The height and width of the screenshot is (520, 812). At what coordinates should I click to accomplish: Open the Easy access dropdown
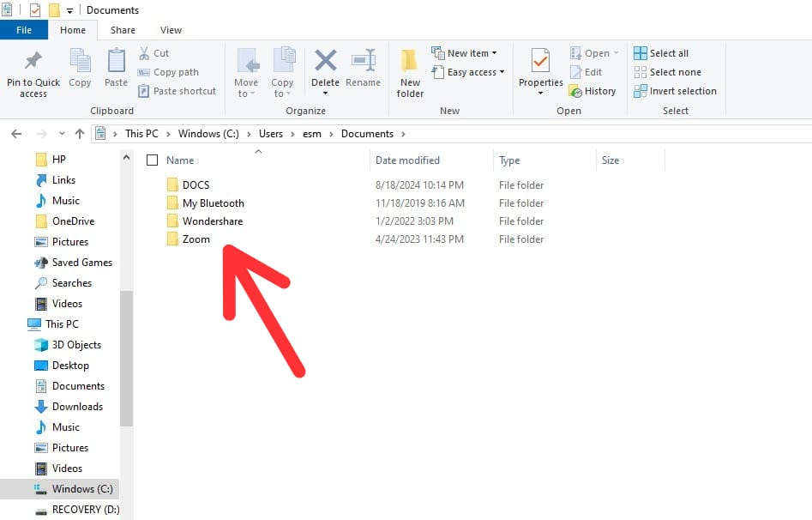467,72
